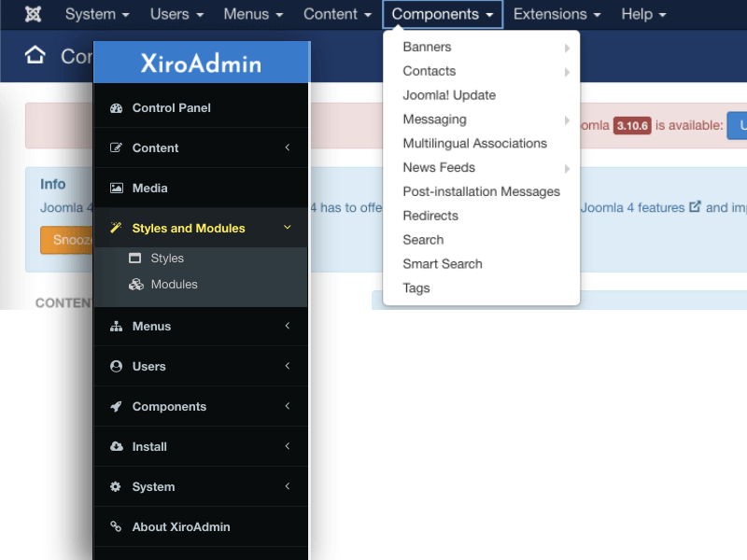Open the System top menu

point(97,14)
